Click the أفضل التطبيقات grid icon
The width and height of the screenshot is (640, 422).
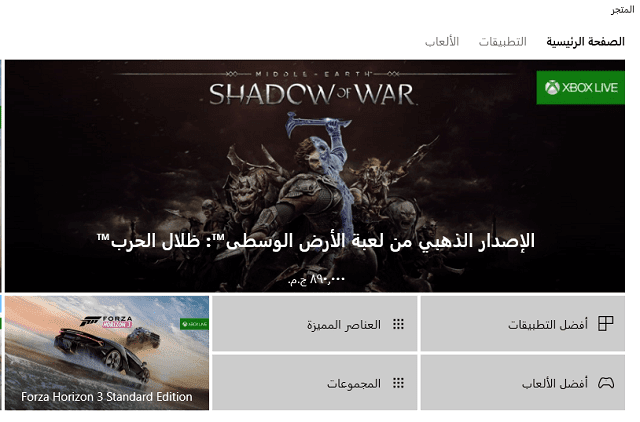(605, 324)
